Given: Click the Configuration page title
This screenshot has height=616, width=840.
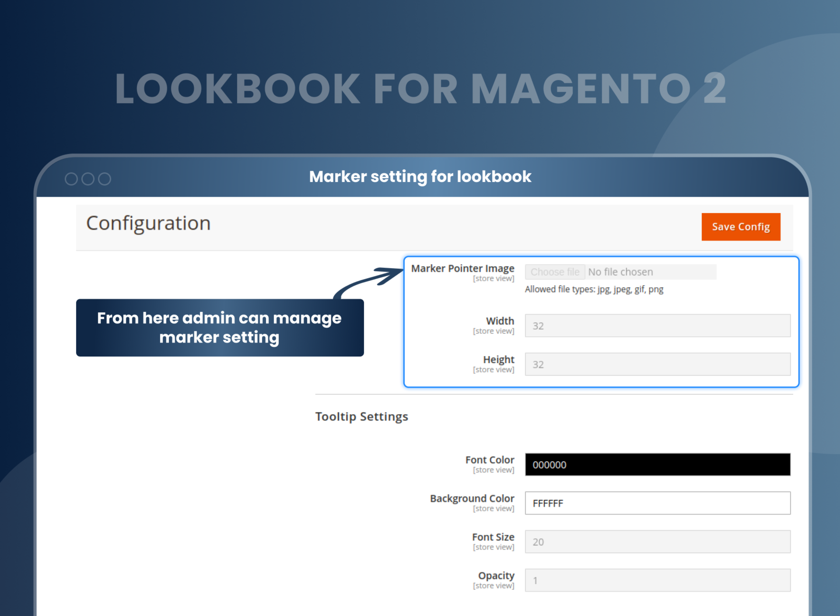Looking at the screenshot, I should coord(148,223).
